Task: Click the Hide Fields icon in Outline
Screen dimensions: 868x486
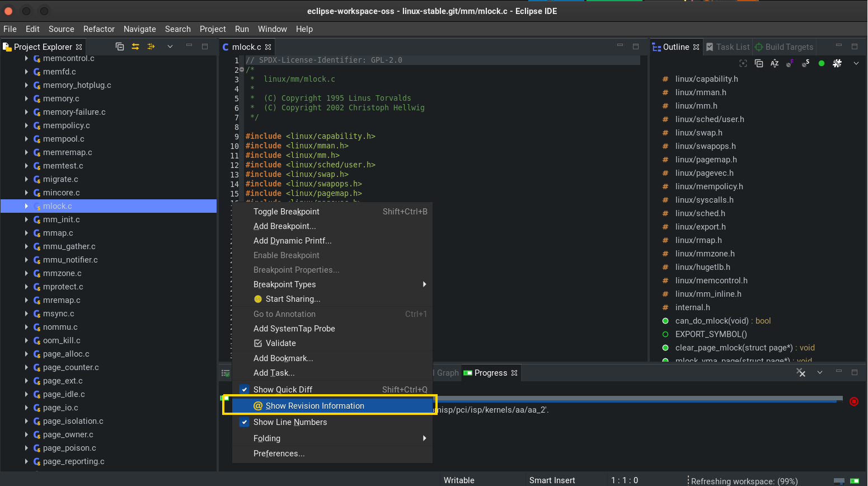Action: (x=790, y=63)
